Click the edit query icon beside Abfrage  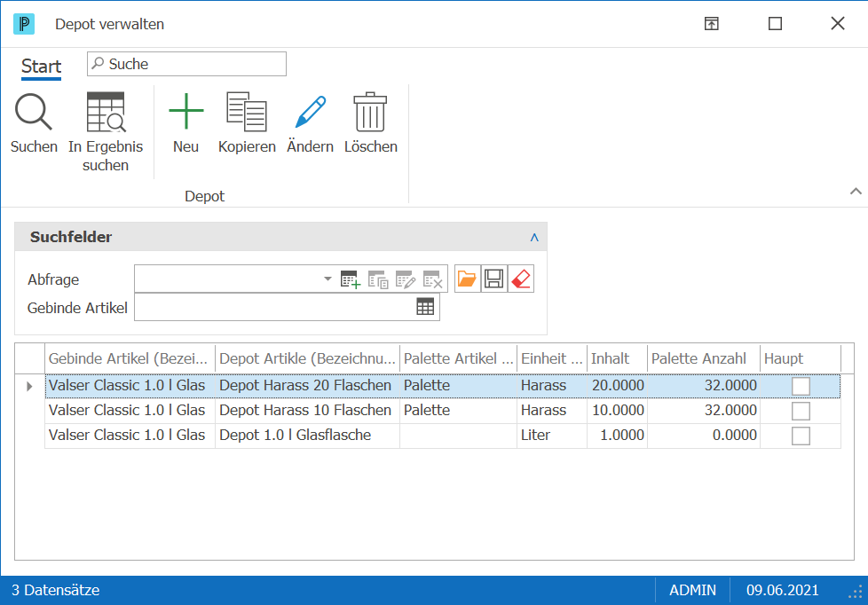click(406, 279)
